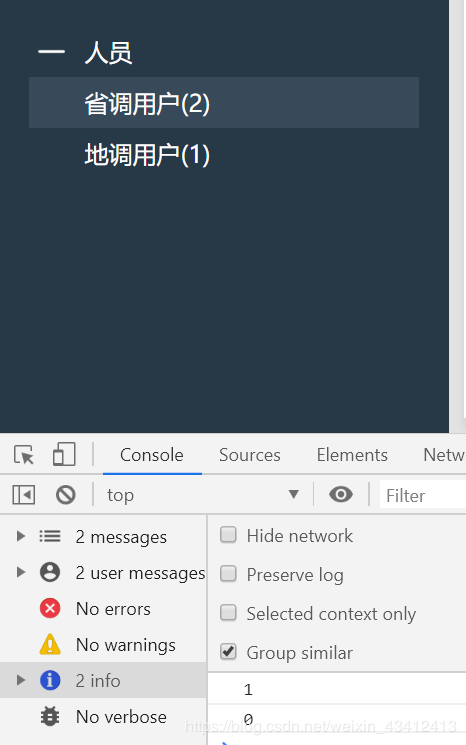
Task: Switch to the Sources tab
Action: tap(250, 455)
